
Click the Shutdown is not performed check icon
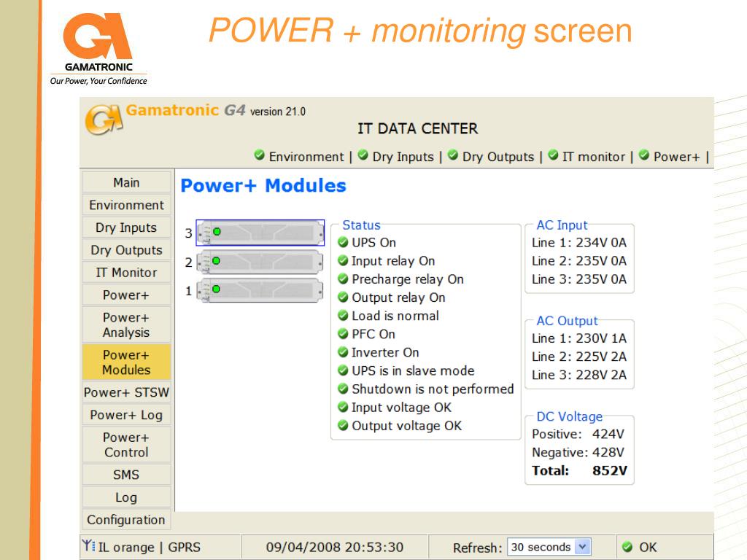click(343, 389)
